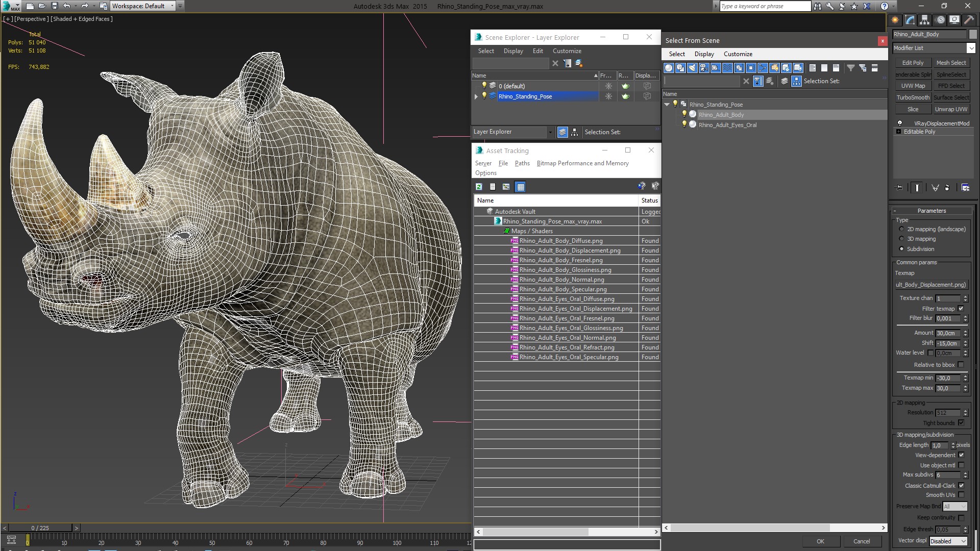Viewport: 980px width, 551px height.
Task: Enable Tight bounds checkbox in 3D mapping
Action: click(963, 422)
